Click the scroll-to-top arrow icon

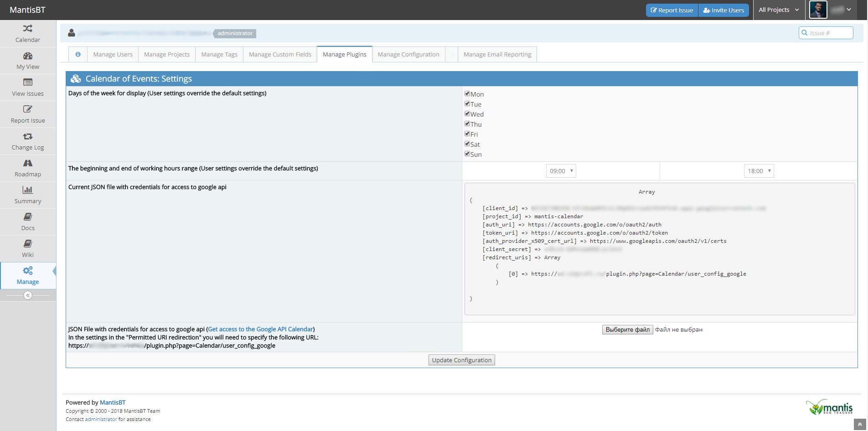(860, 425)
